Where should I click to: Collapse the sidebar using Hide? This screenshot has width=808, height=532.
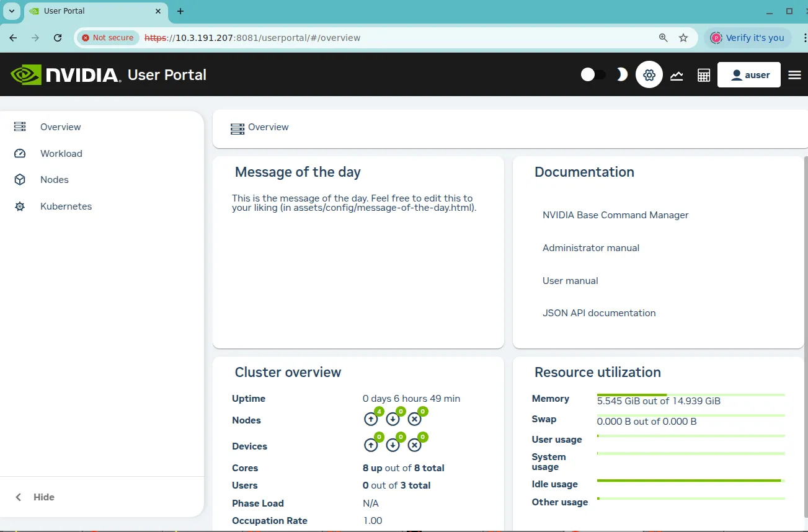[35, 497]
